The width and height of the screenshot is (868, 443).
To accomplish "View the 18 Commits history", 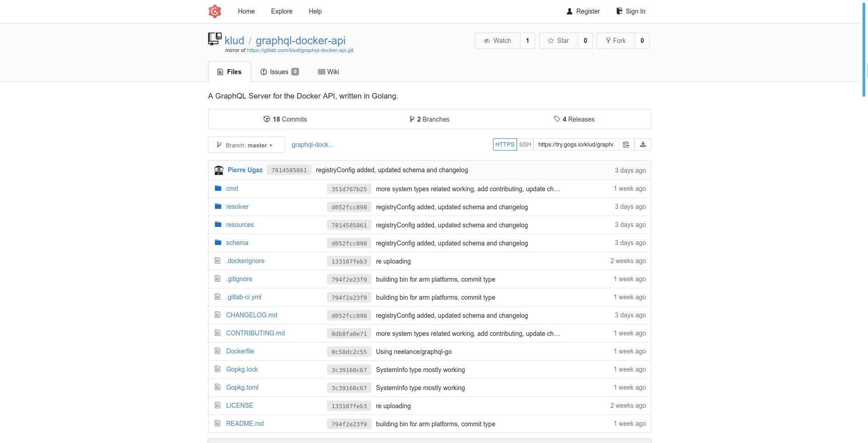I will 285,119.
